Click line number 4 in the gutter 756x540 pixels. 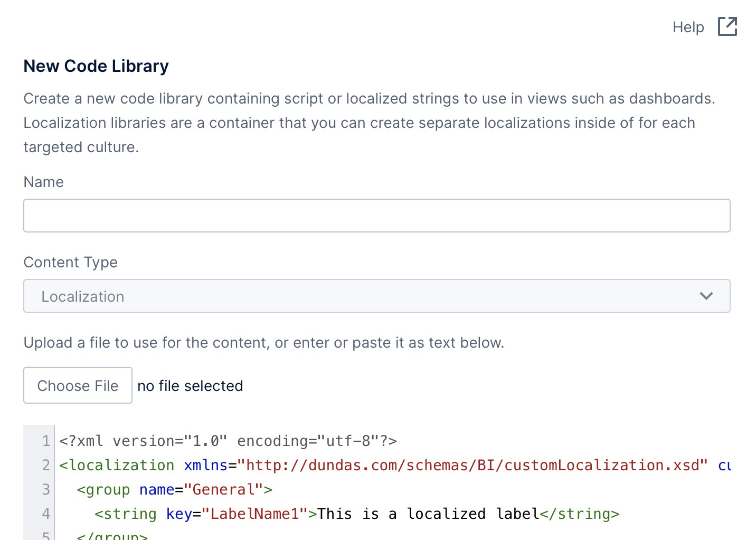point(45,513)
